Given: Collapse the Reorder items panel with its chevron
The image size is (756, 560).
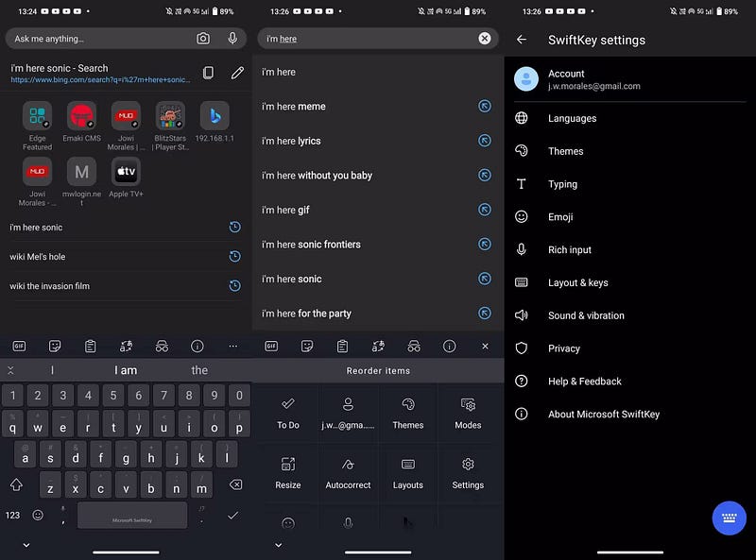Looking at the screenshot, I should pos(277,545).
